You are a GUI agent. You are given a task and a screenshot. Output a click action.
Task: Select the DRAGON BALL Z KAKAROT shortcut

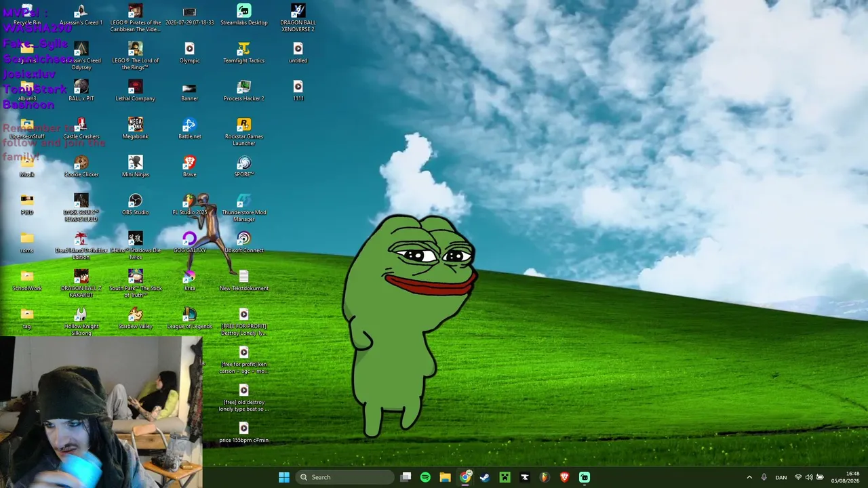[x=81, y=283]
